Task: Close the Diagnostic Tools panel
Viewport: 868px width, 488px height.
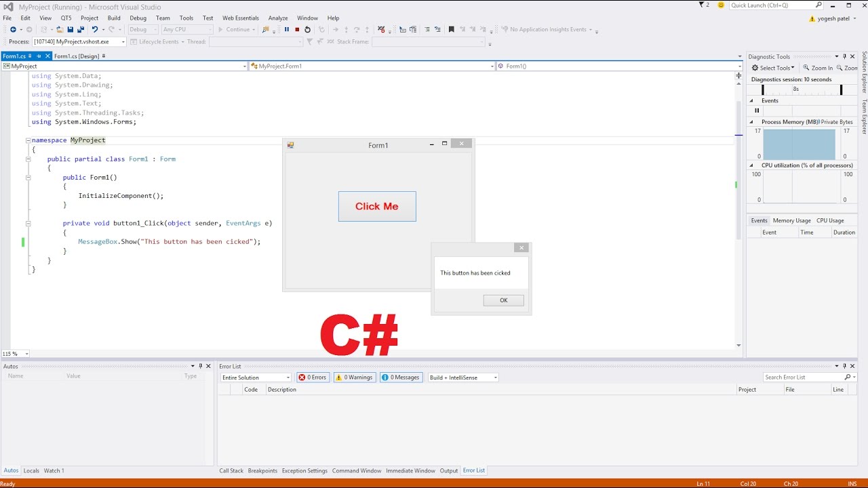Action: [x=854, y=57]
